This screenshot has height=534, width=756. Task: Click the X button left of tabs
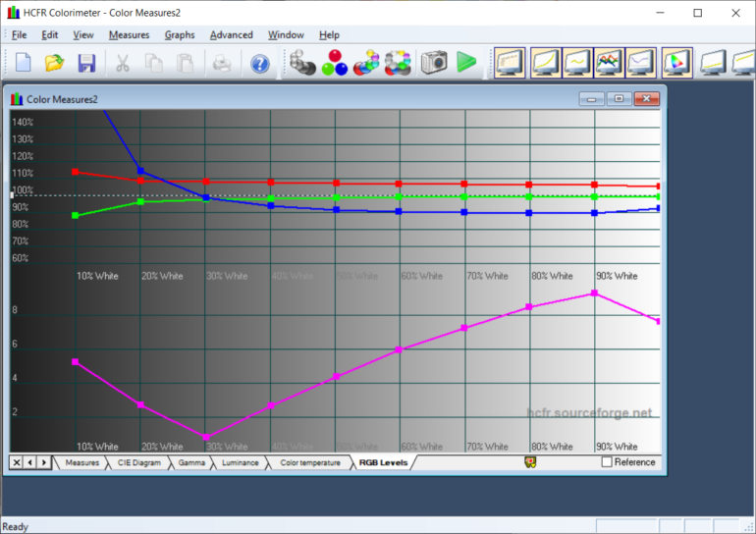coord(17,462)
